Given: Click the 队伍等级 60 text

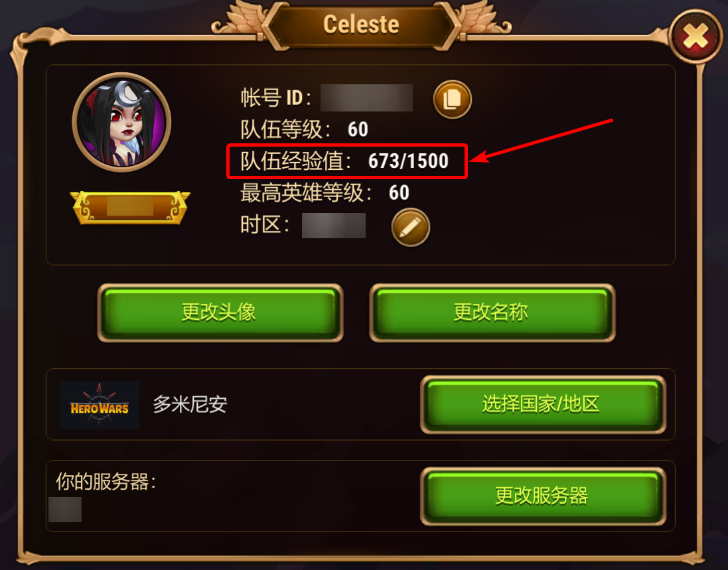Looking at the screenshot, I should pyautogui.click(x=304, y=129).
